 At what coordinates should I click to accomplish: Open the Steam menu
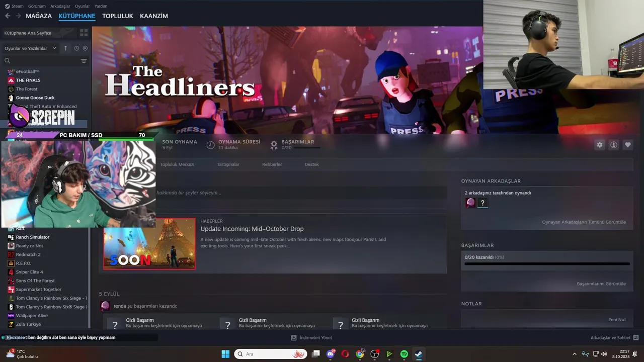14,6
